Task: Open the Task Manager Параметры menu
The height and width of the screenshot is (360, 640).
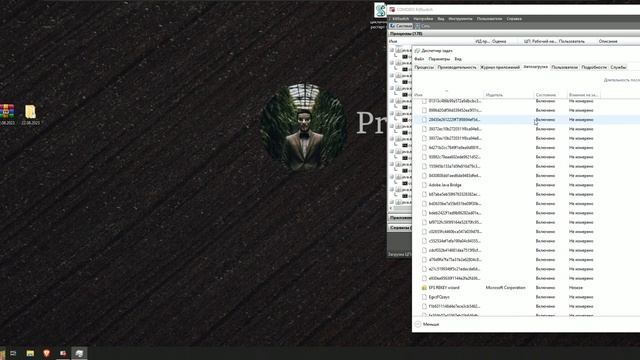Action: [439, 59]
